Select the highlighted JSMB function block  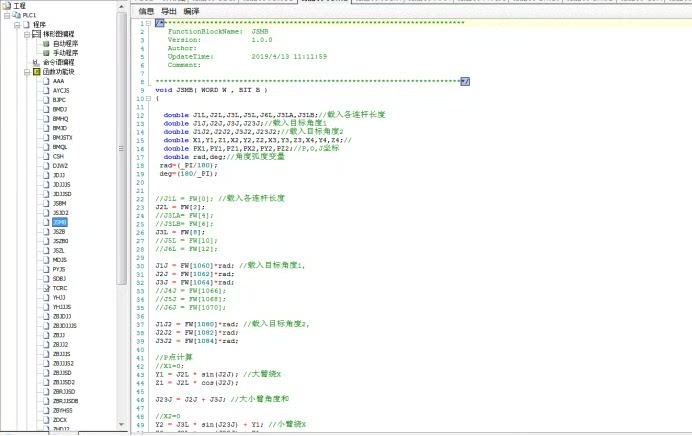point(60,222)
